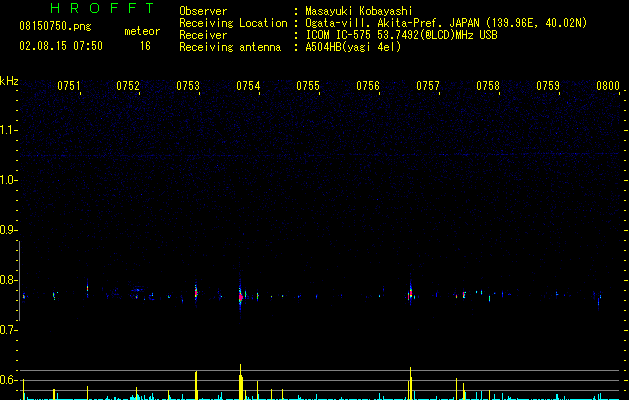This screenshot has width=629, height=400.
Task: Click the tallest yellow intensity spike near 0754
Action: point(241,382)
